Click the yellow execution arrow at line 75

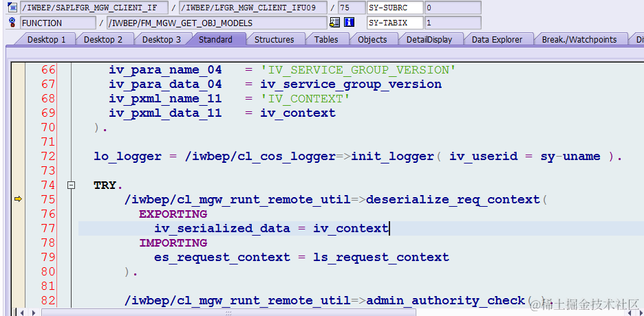(18, 199)
